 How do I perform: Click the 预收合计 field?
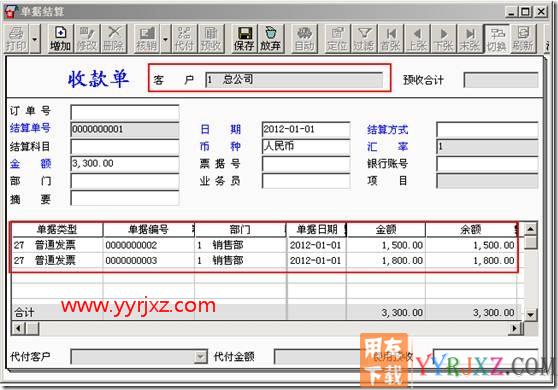(x=501, y=80)
